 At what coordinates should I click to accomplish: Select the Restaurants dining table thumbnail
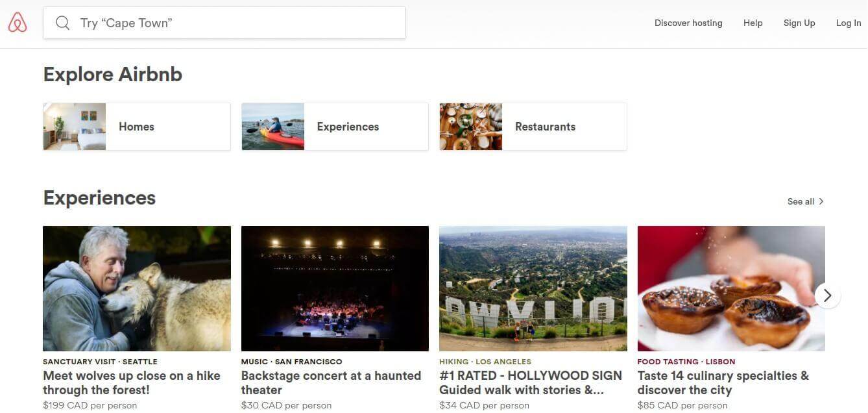[470, 127]
